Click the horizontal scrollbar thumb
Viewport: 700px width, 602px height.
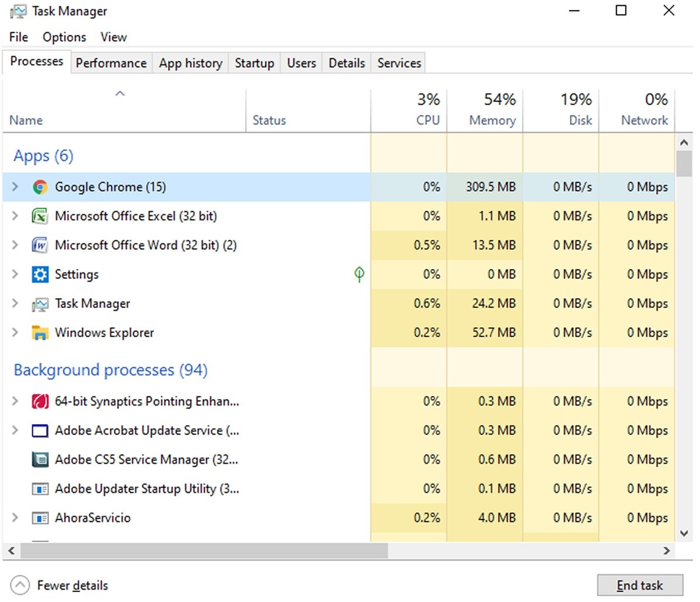click(x=204, y=551)
